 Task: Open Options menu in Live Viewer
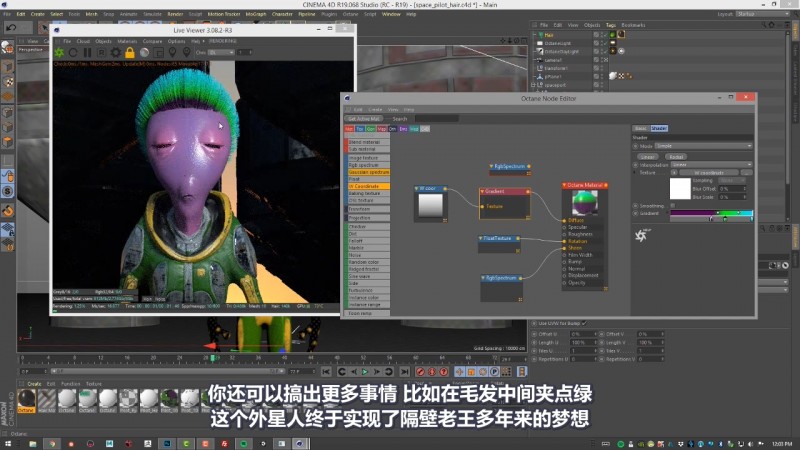(177, 41)
